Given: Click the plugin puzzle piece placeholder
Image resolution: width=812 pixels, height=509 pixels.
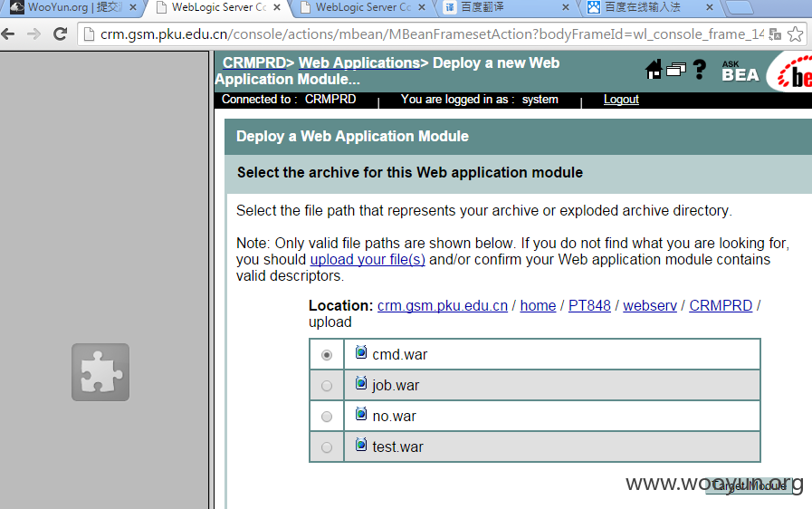Looking at the screenshot, I should click(100, 372).
